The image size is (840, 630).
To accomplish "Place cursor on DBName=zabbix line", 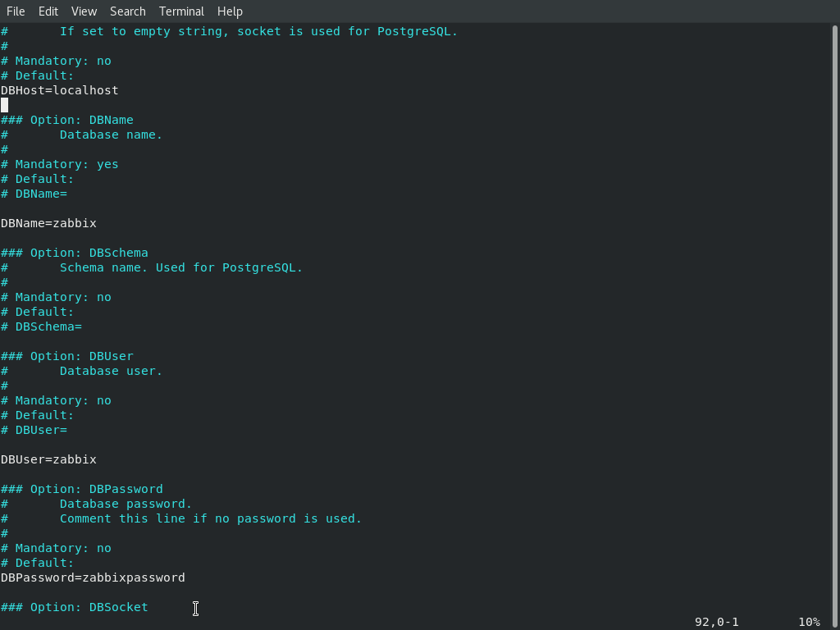I will tap(48, 223).
